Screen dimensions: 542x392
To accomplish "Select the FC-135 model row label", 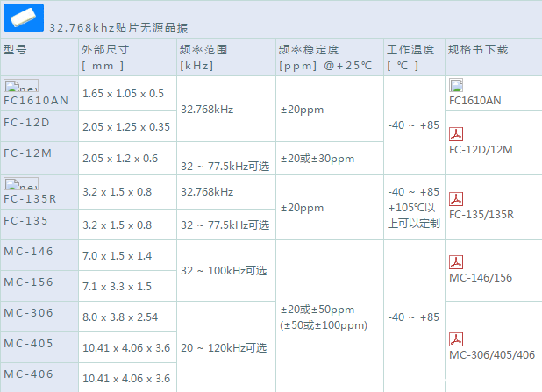I will tap(25, 220).
